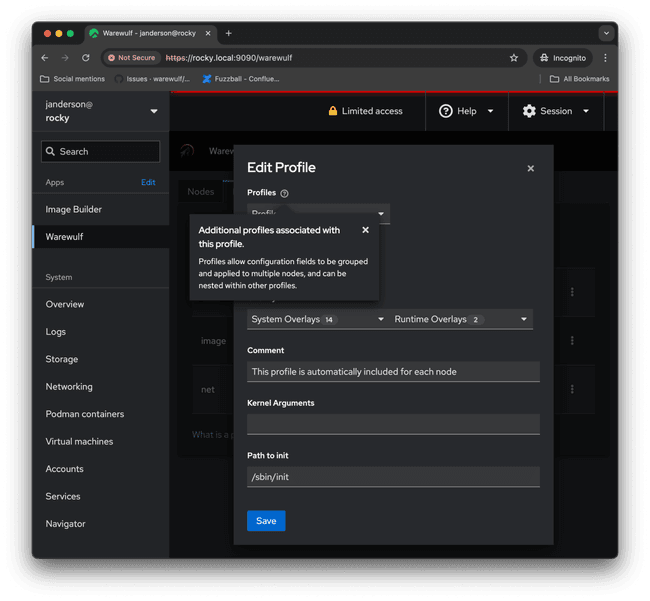This screenshot has height=601, width=650.
Task: Dismiss the Additional profiles popover
Action: (x=365, y=230)
